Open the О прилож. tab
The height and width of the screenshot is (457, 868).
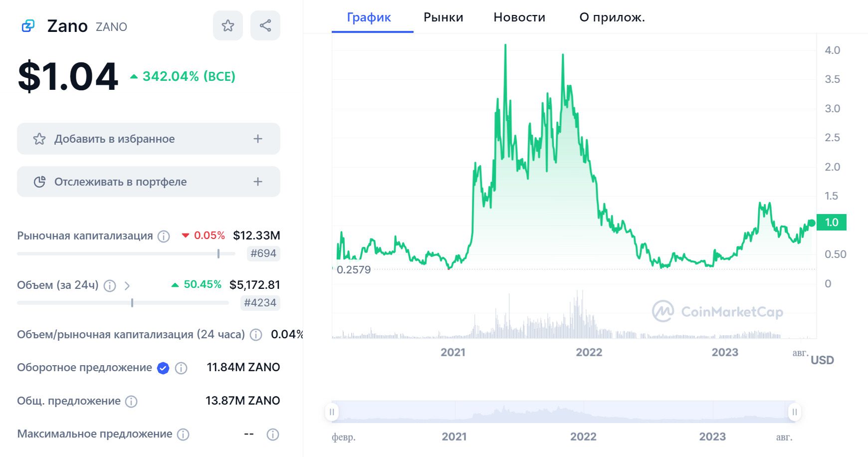pyautogui.click(x=612, y=17)
